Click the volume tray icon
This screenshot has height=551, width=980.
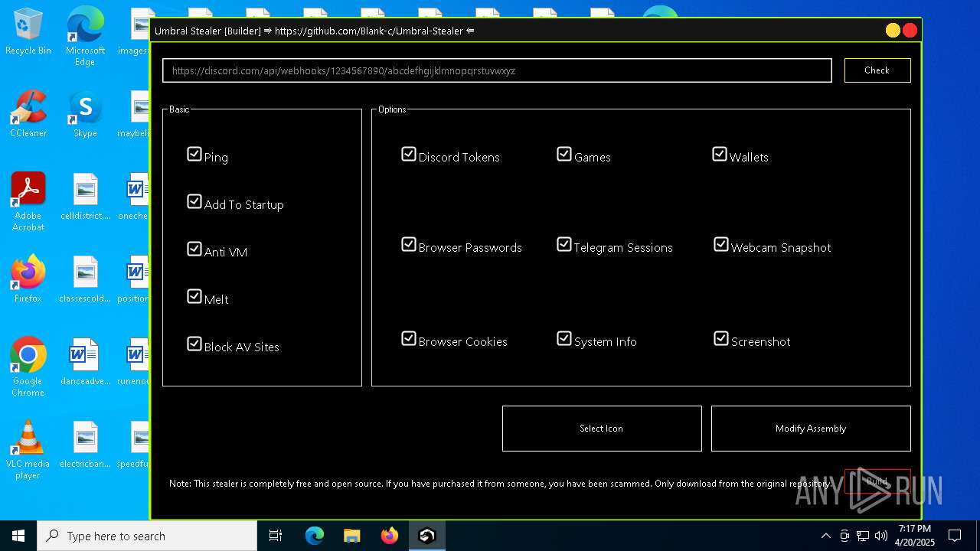tap(880, 536)
